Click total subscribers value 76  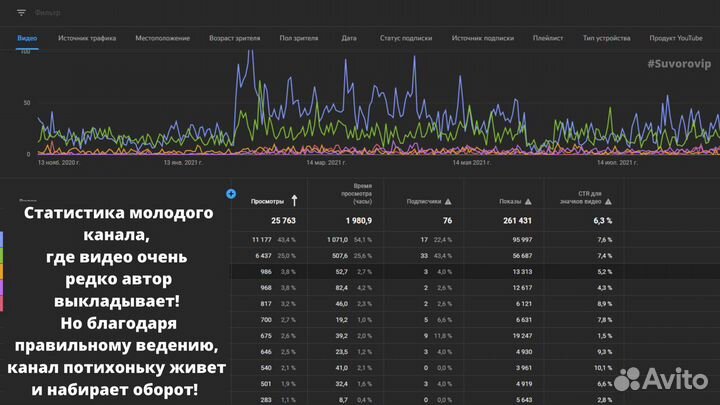[447, 221]
